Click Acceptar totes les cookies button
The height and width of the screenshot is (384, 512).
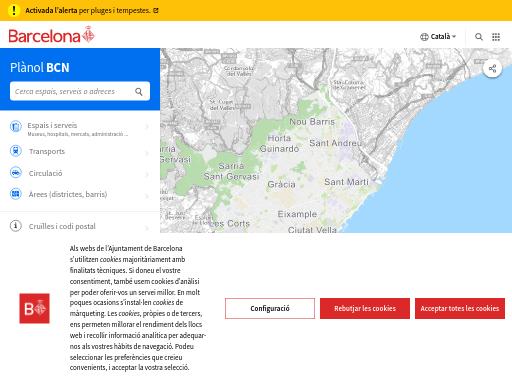pos(460,308)
